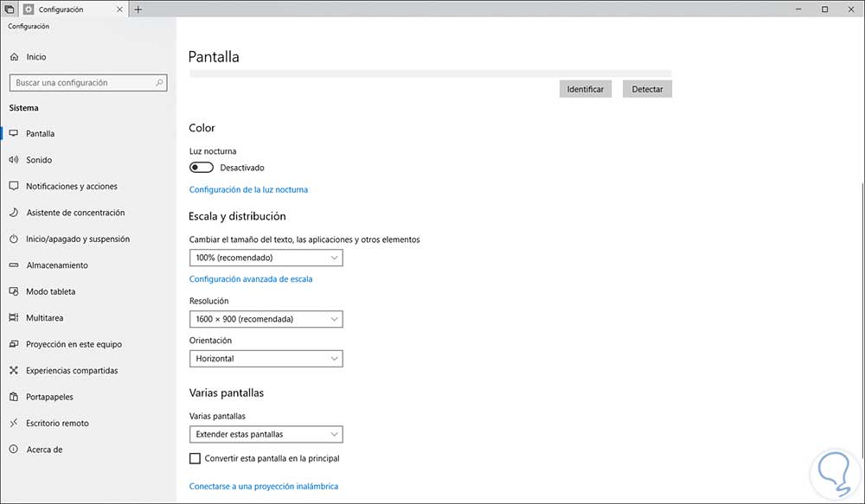Image resolution: width=865 pixels, height=504 pixels.
Task: Click the Asistente de concentración moon icon
Action: (x=14, y=213)
